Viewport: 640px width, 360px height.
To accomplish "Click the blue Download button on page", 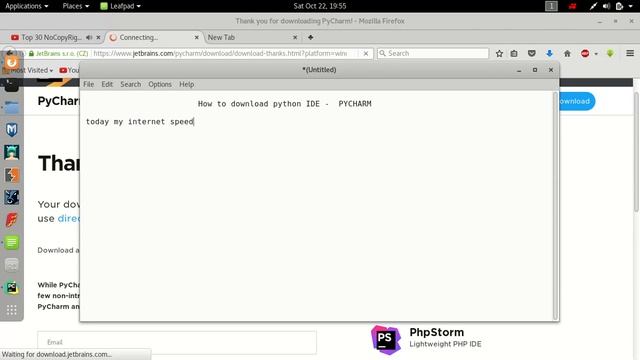I will [x=577, y=101].
